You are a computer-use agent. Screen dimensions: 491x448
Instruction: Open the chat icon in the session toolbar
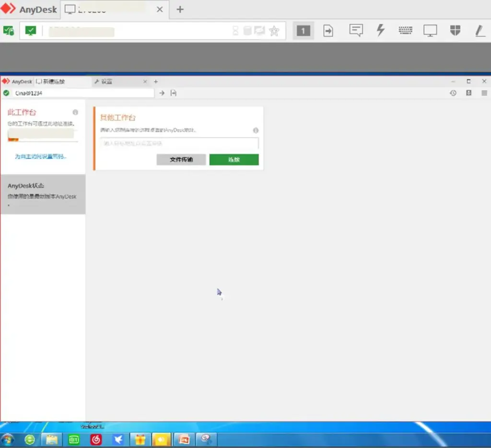click(356, 30)
